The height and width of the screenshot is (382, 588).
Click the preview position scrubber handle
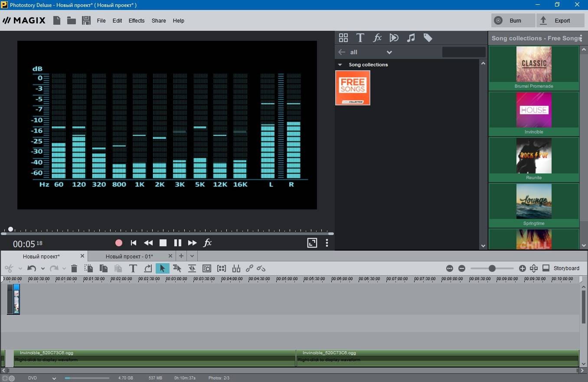click(x=11, y=229)
